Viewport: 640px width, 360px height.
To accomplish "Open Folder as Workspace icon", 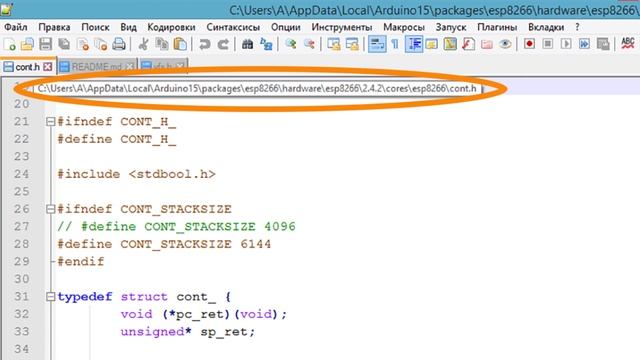I will pyautogui.click(x=487, y=44).
